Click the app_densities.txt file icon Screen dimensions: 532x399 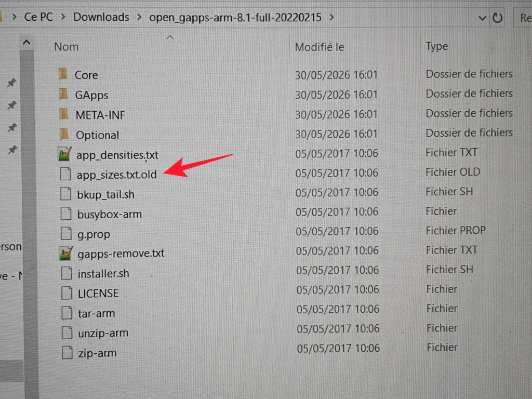pyautogui.click(x=64, y=154)
